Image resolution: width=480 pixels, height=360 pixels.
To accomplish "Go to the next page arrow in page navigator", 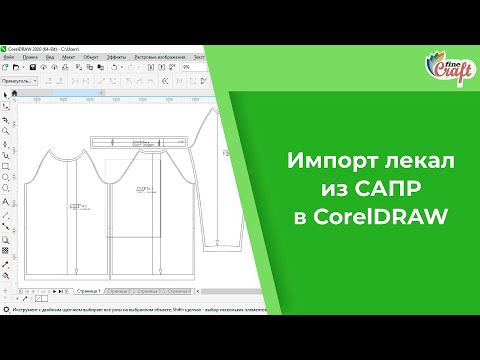I will (55, 291).
